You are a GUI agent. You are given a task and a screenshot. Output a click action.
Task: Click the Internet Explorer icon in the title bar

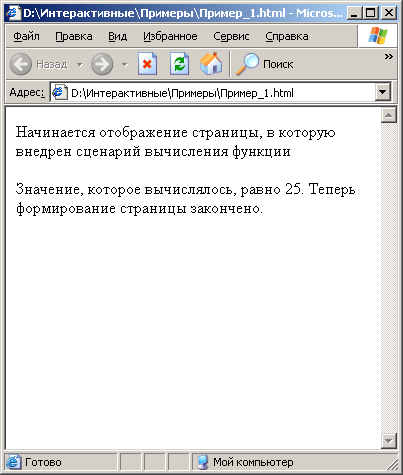(x=13, y=13)
